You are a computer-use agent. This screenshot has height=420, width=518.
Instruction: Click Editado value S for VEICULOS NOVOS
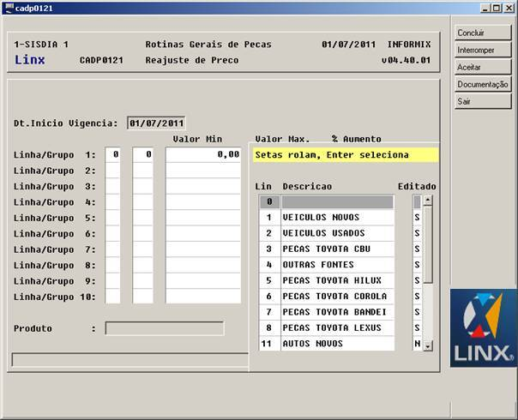418,217
